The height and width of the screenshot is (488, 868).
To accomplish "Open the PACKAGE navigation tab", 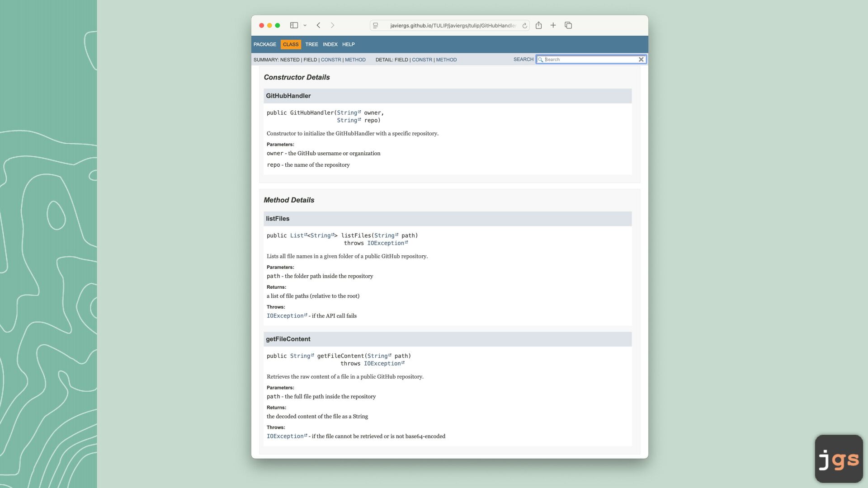I will (265, 44).
